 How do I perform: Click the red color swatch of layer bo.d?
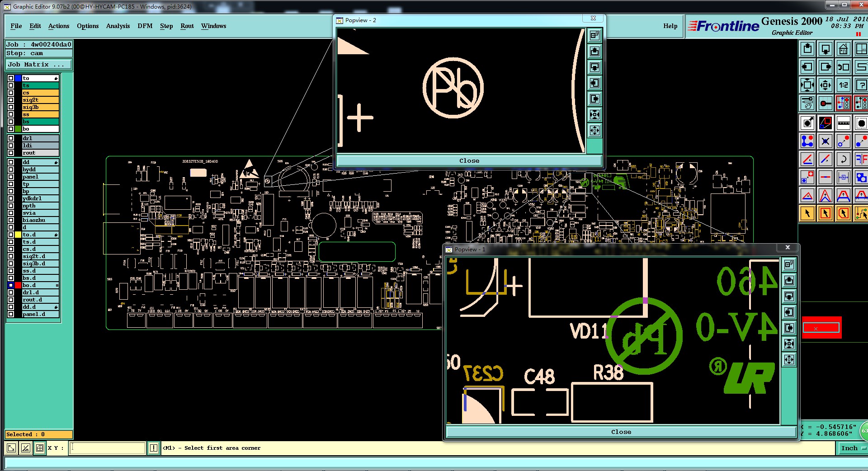(x=18, y=285)
